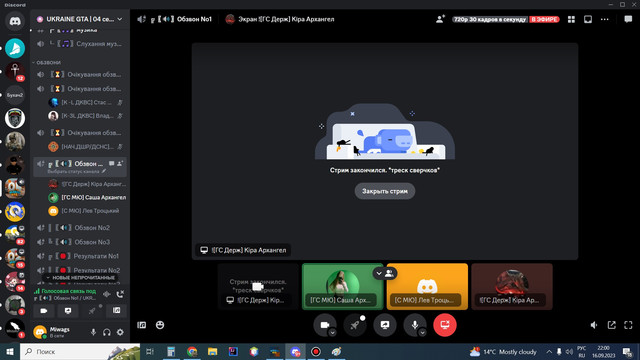Open soundboard from sidebar voice panel

click(x=116, y=311)
